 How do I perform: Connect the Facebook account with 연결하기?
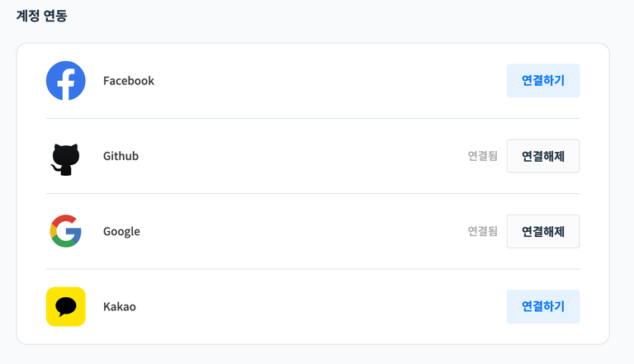click(543, 81)
